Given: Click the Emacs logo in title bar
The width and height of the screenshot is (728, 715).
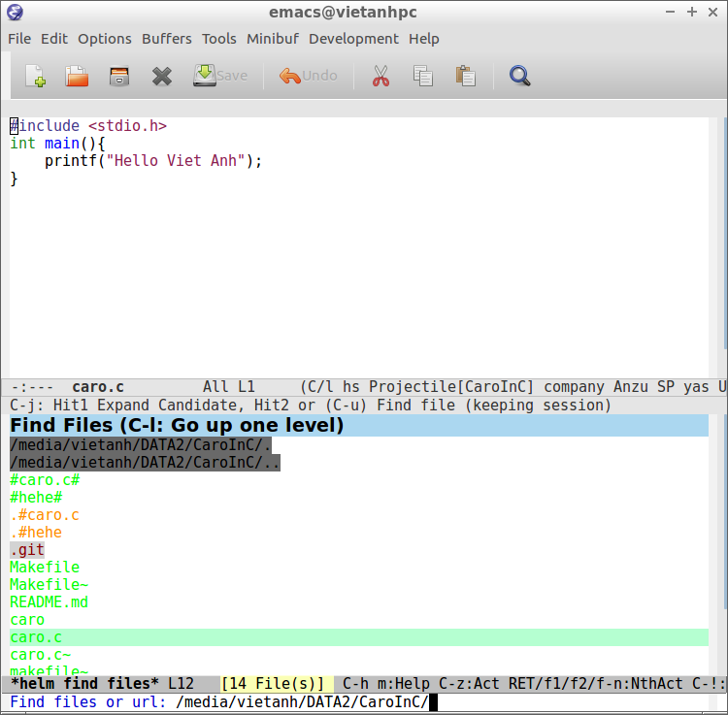Looking at the screenshot, I should click(15, 12).
